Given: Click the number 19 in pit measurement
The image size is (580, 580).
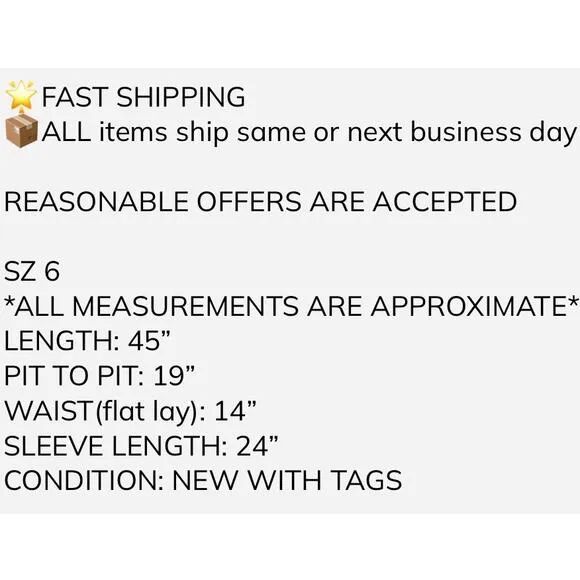Looking at the screenshot, I should point(168,375).
